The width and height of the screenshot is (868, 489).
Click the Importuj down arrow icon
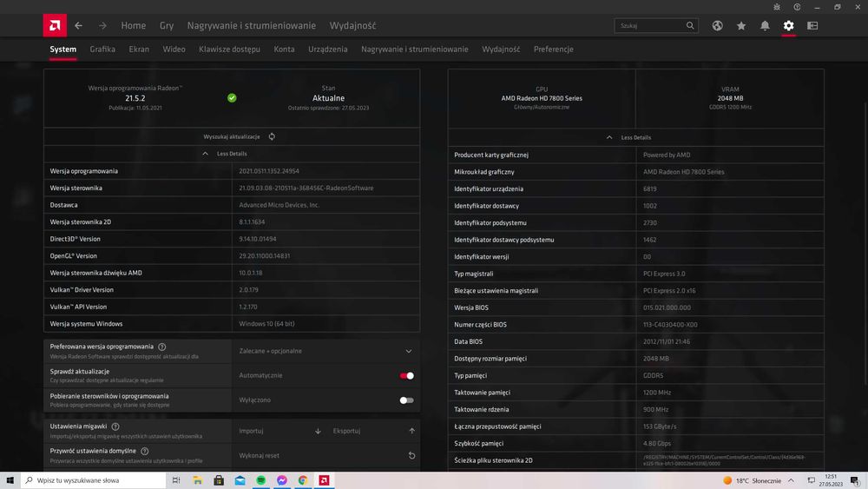tap(318, 431)
